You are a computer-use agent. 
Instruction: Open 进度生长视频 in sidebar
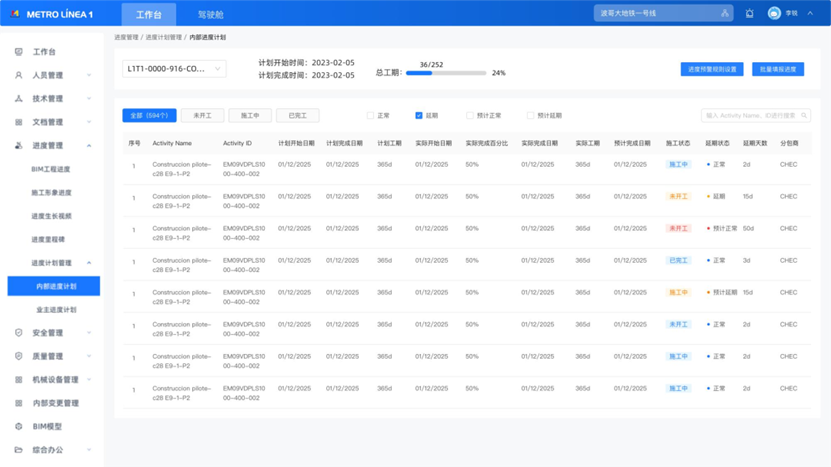tap(51, 216)
